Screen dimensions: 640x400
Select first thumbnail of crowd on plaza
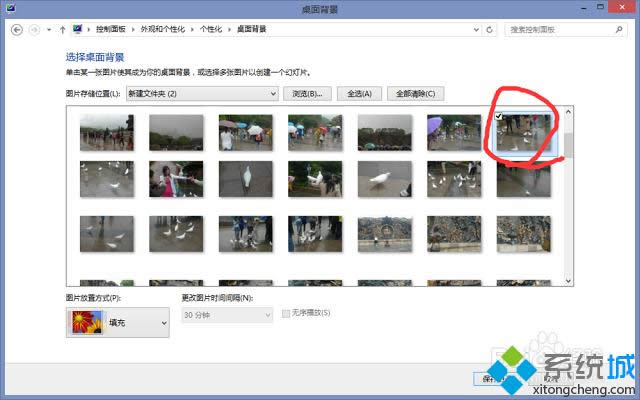[x=107, y=133]
